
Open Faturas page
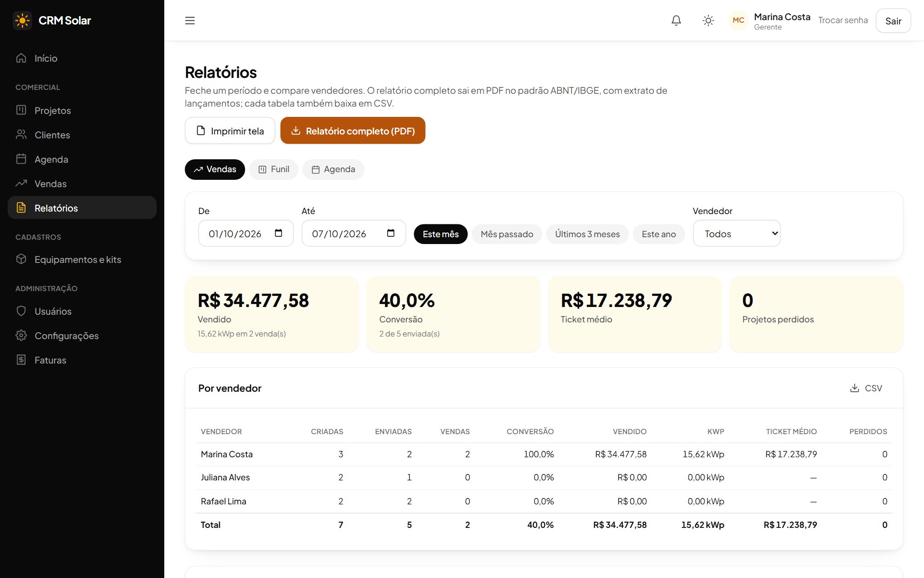point(82,360)
